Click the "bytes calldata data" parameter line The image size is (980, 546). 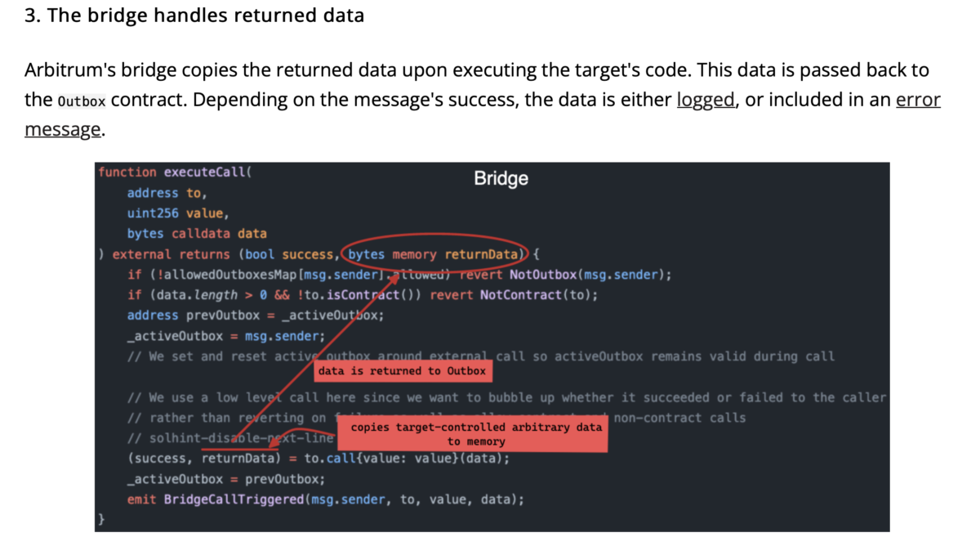click(197, 234)
